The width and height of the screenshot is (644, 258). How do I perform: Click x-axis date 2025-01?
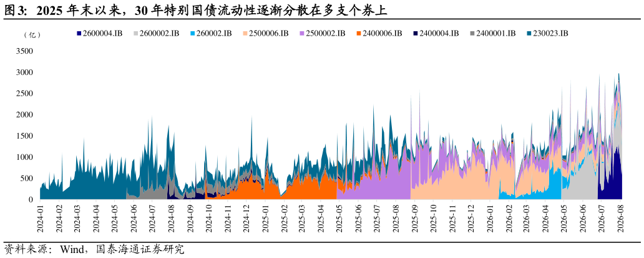264,220
